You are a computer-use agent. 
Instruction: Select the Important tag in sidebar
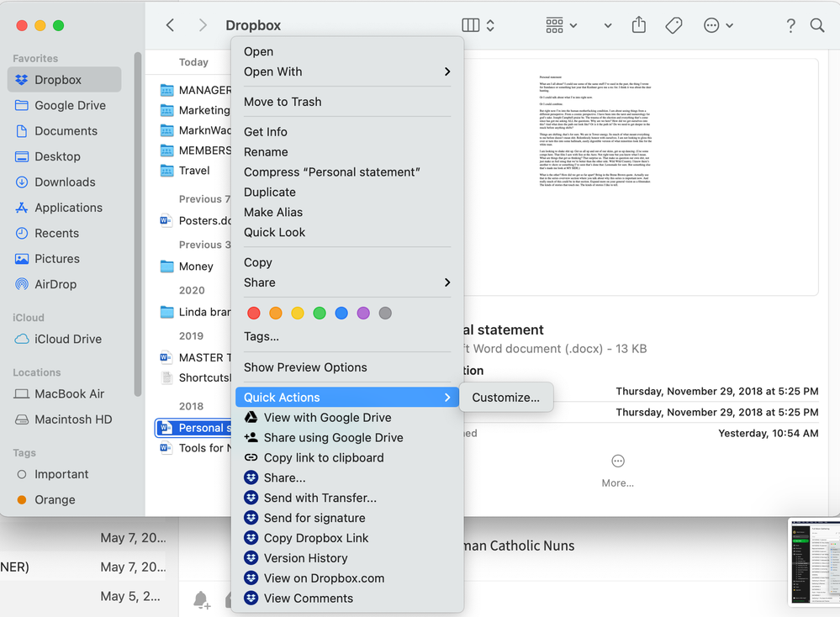(x=62, y=474)
